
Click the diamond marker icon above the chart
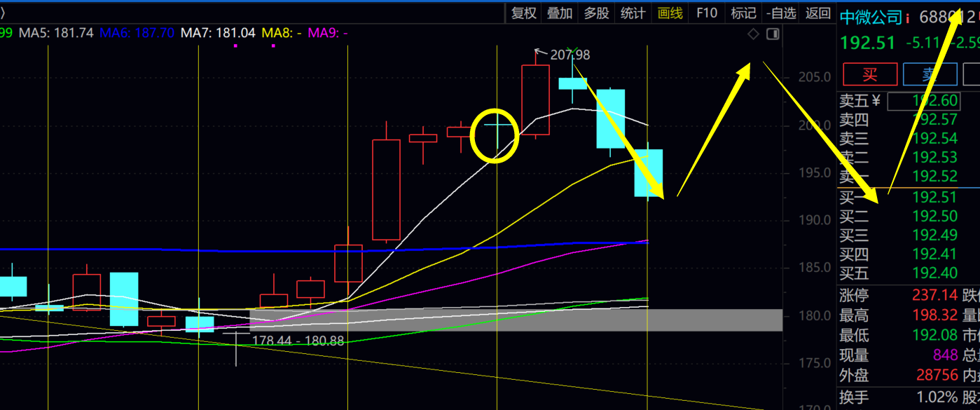[x=753, y=34]
